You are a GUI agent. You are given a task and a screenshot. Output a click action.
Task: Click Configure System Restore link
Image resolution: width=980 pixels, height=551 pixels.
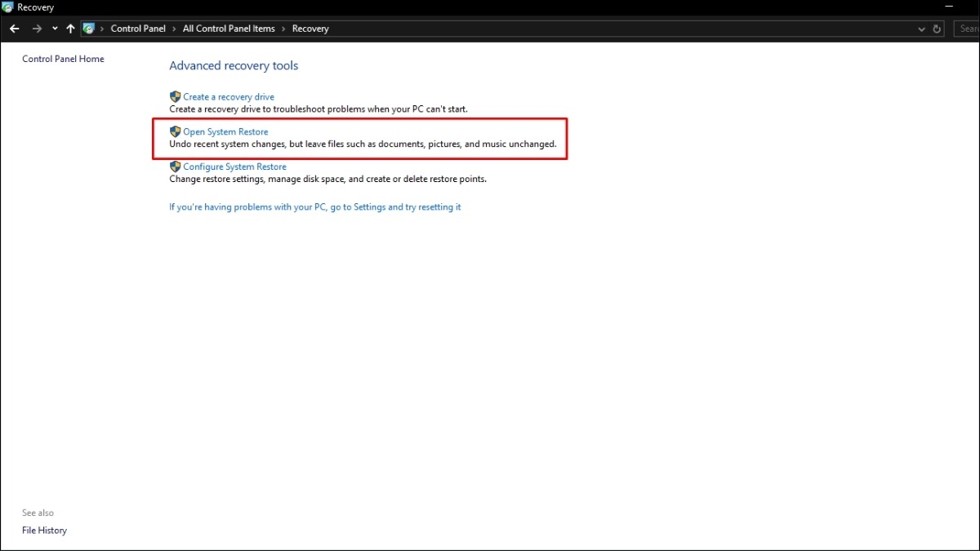(x=234, y=167)
